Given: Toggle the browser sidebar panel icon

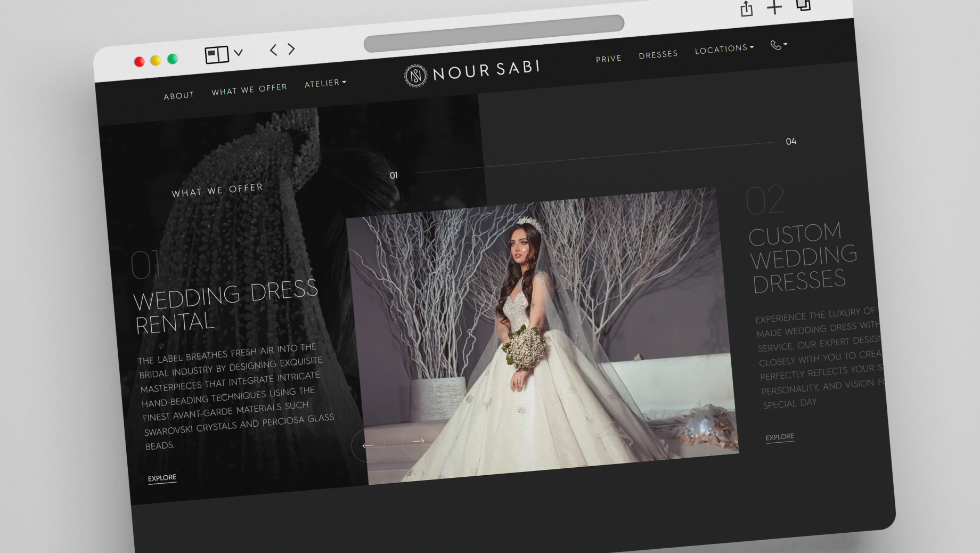Looking at the screenshot, I should (217, 54).
